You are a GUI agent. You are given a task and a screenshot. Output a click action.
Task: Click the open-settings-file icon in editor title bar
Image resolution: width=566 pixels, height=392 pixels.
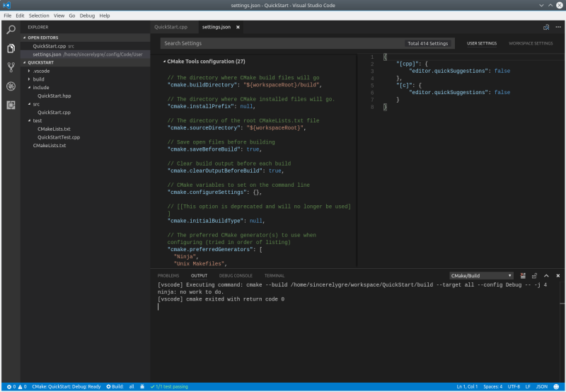coord(546,27)
